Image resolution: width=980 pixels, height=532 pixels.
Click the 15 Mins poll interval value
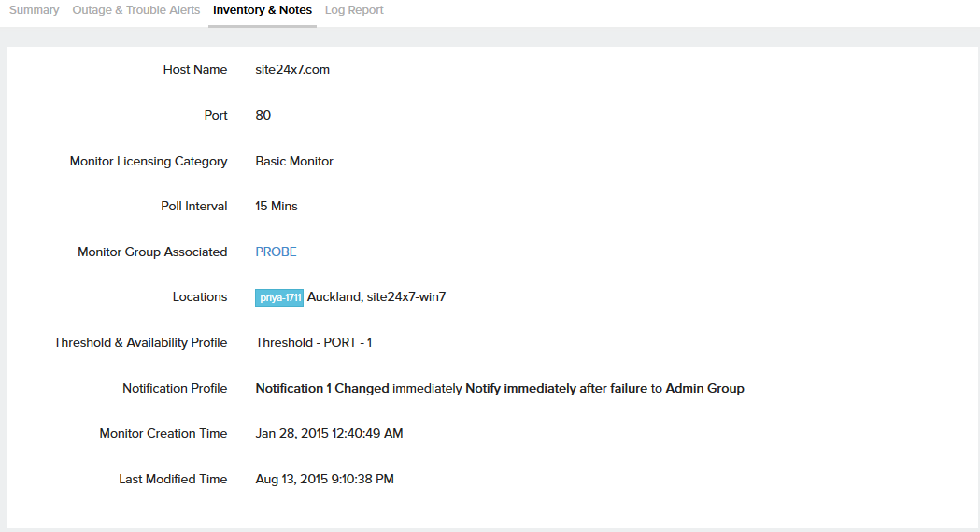[x=277, y=206]
